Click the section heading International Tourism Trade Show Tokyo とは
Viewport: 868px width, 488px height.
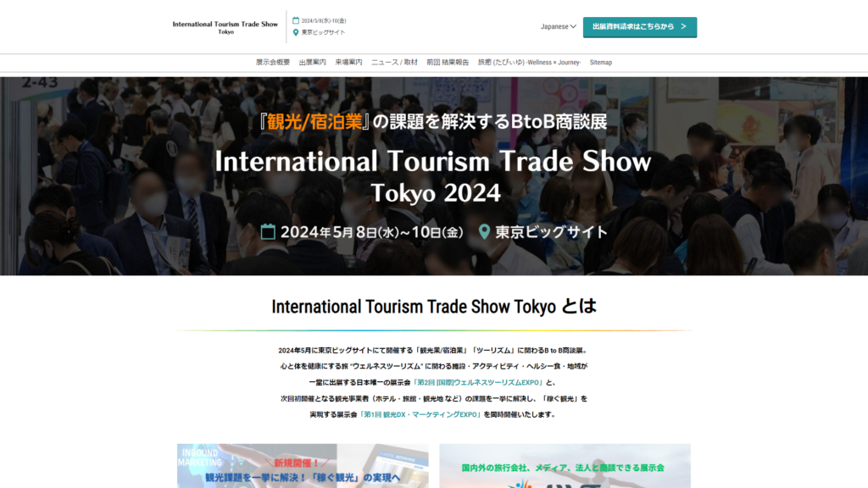(x=434, y=307)
